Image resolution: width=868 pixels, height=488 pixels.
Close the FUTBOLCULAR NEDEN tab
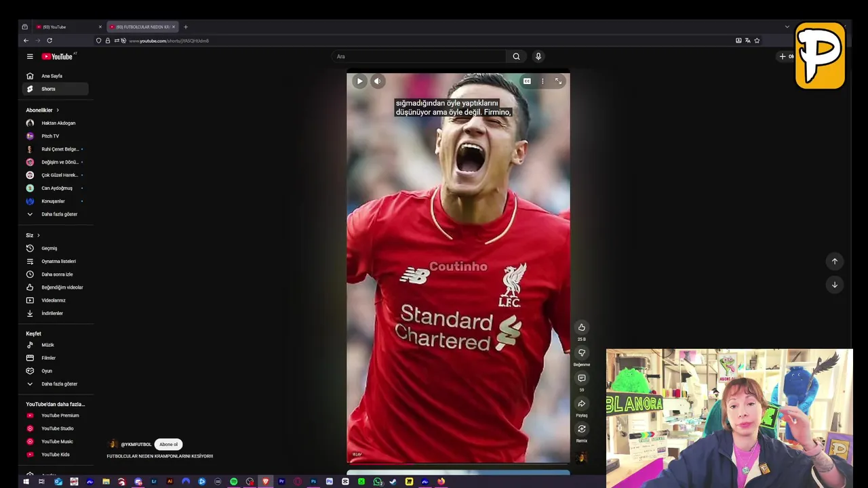tap(174, 27)
